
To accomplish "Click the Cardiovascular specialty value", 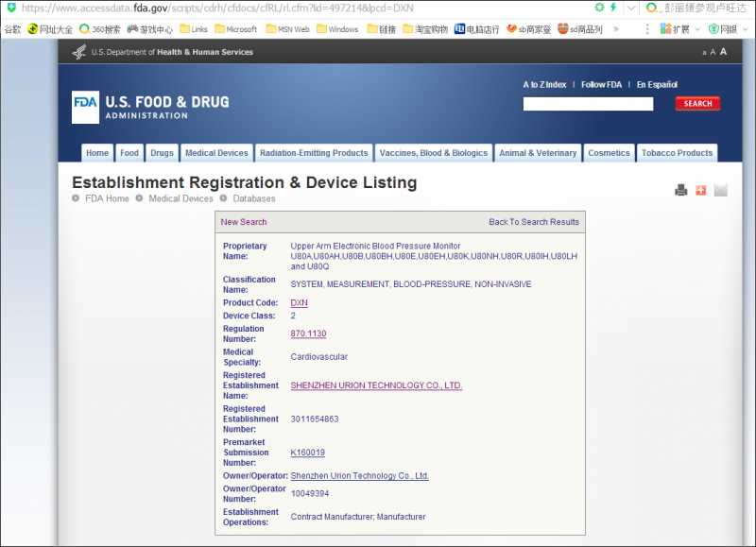I will [318, 357].
